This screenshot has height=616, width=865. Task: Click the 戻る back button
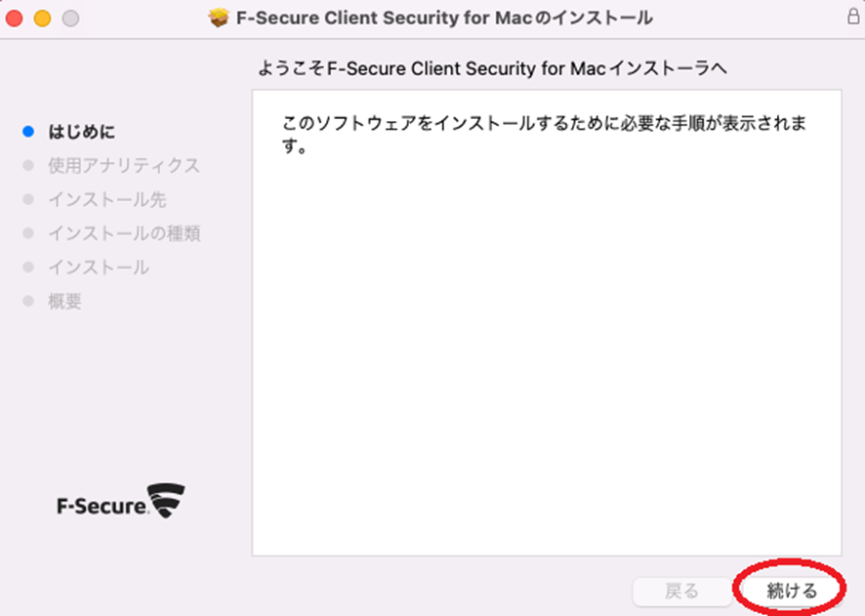pyautogui.click(x=681, y=592)
